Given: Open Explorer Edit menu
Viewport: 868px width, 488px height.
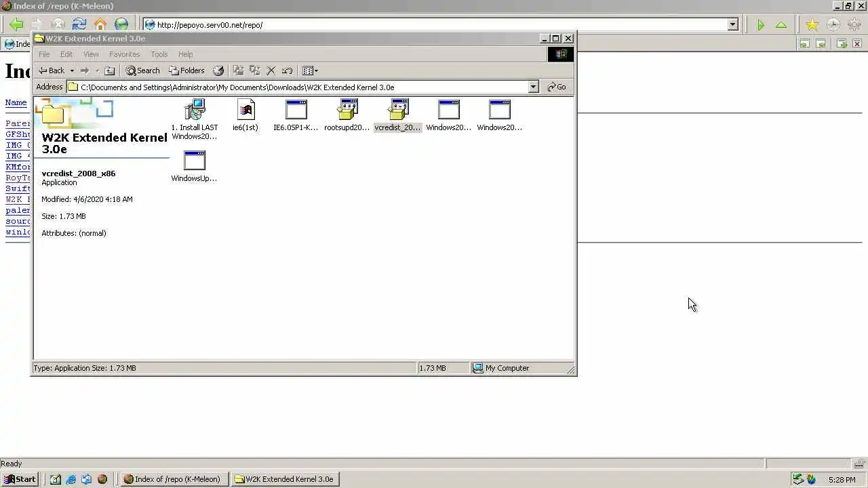Looking at the screenshot, I should point(66,54).
